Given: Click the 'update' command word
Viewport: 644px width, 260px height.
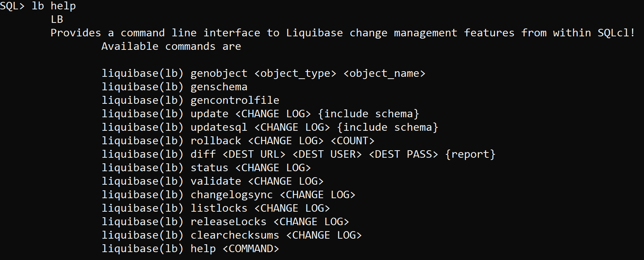Looking at the screenshot, I should [210, 114].
